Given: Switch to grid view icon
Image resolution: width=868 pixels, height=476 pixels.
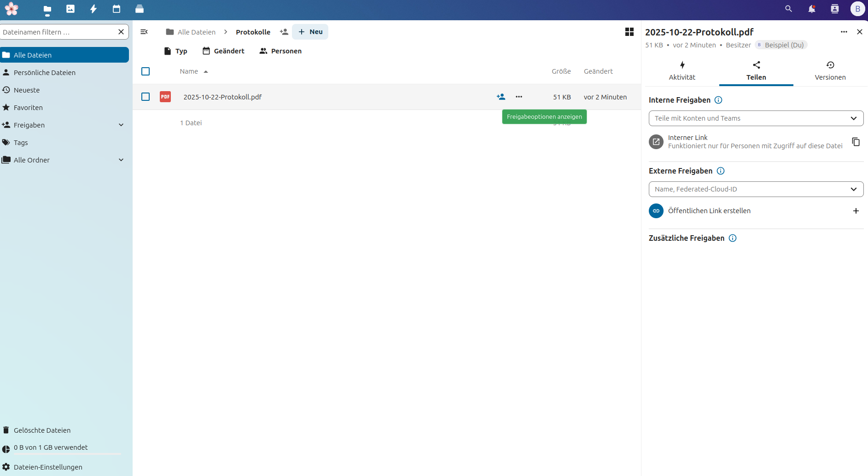Looking at the screenshot, I should coord(629,32).
